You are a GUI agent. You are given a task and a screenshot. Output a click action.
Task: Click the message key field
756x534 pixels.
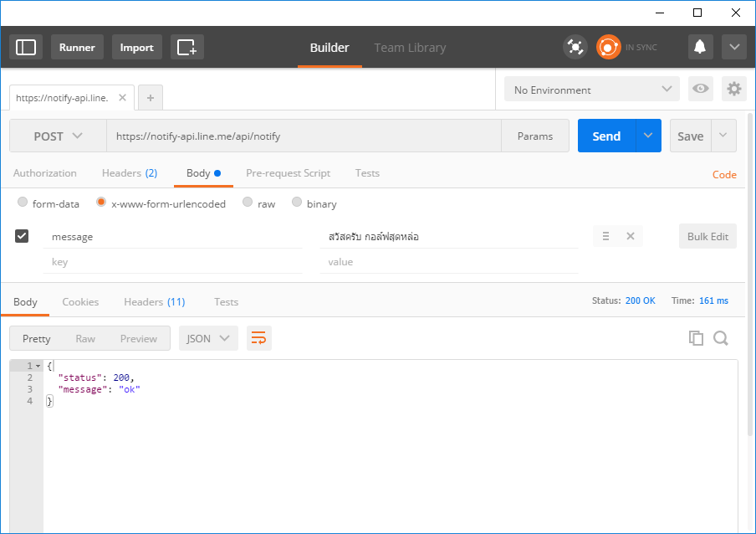click(x=172, y=236)
